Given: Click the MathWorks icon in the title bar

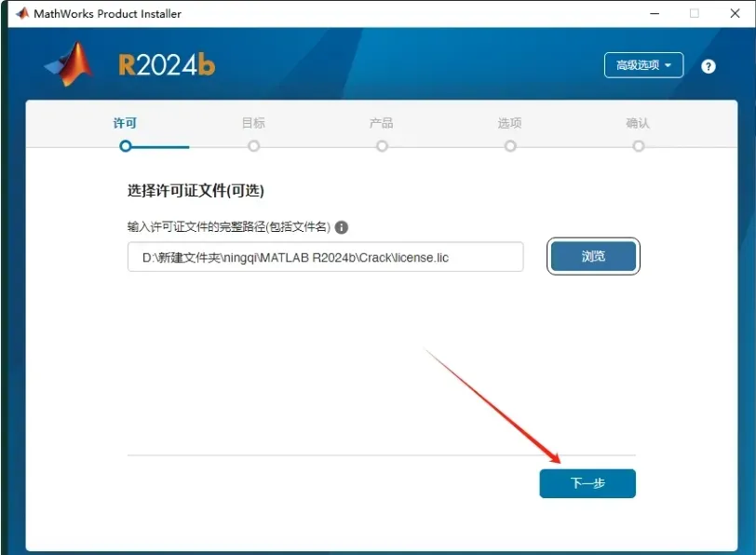Looking at the screenshot, I should coord(21,13).
